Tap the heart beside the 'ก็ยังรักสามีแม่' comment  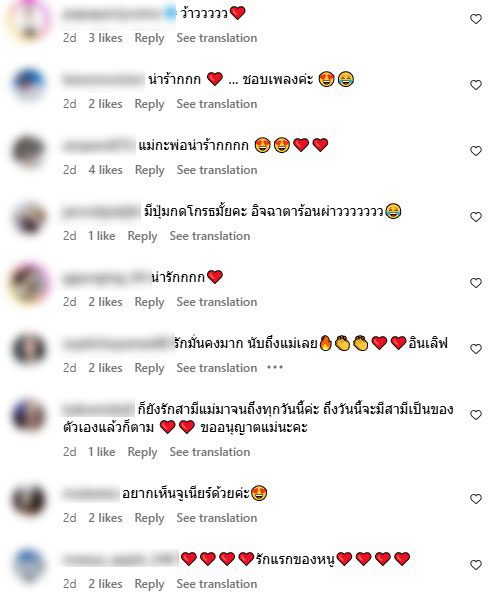pos(475,415)
